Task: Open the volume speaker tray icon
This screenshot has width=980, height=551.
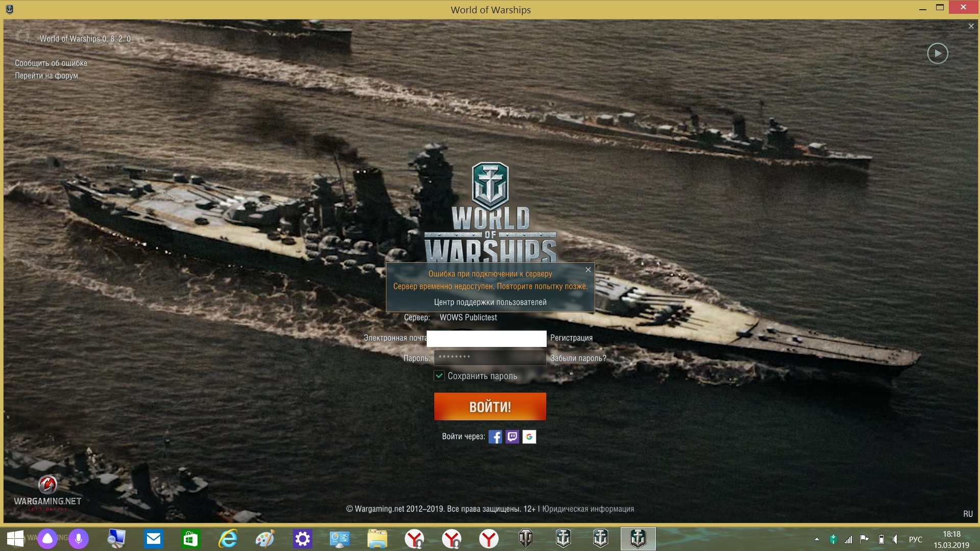Action: pos(895,539)
